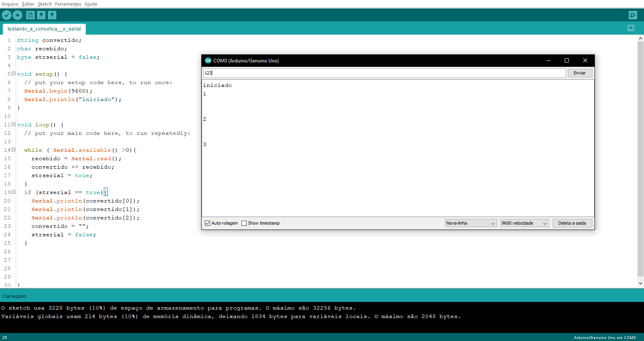Click the 'Carregado.' status message
644x341 pixels.
point(15,296)
